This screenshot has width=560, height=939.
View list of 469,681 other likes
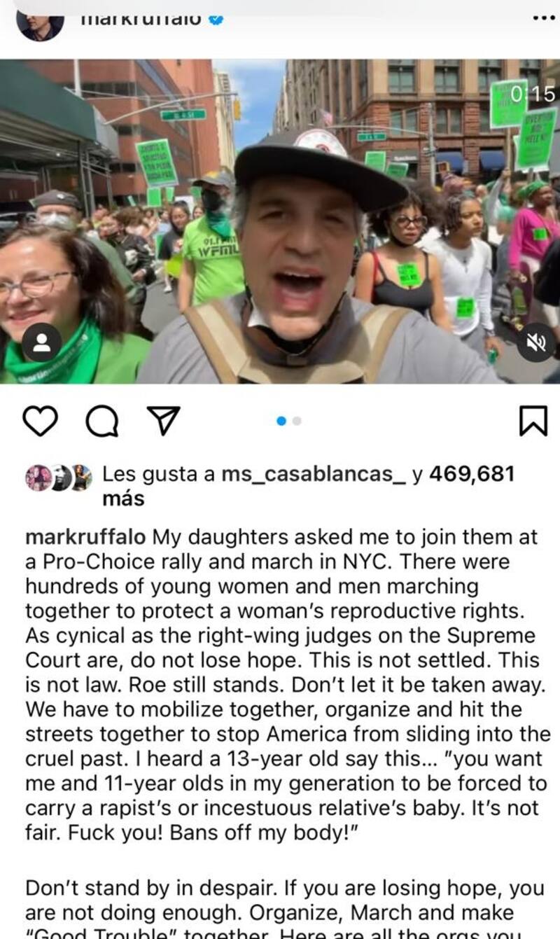308,486
